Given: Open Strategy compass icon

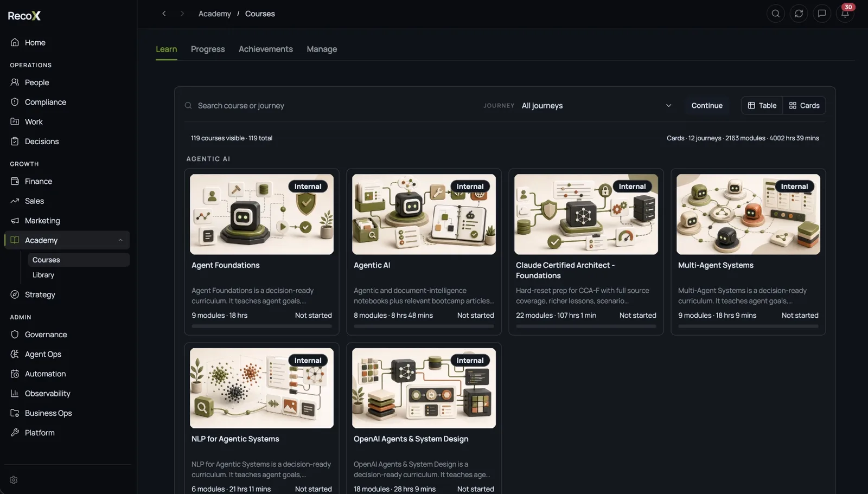Looking at the screenshot, I should point(15,294).
